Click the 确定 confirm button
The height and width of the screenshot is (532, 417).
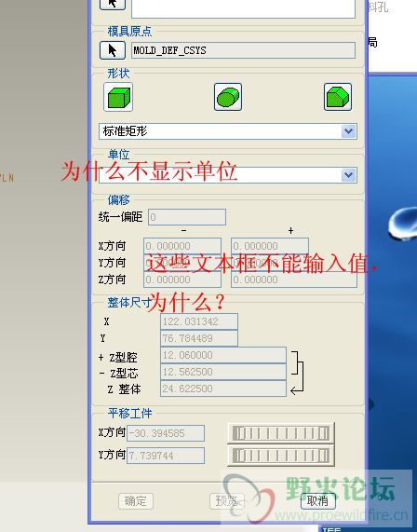point(136,500)
